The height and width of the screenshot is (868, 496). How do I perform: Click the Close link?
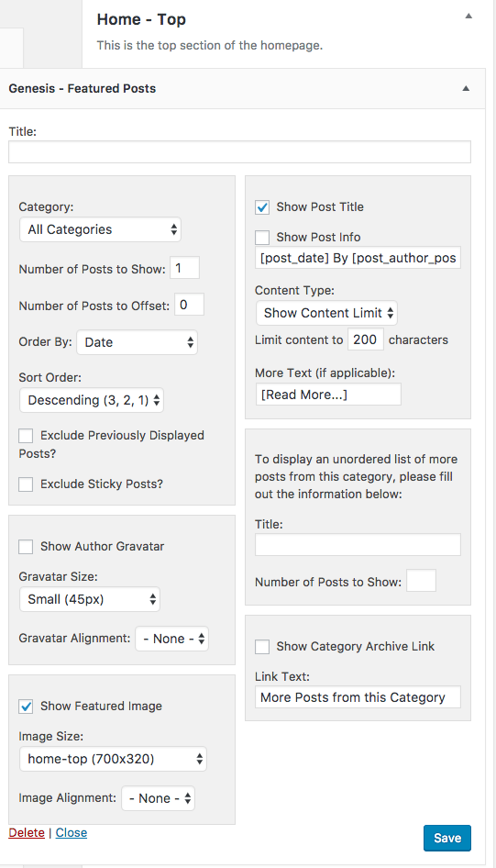click(72, 832)
